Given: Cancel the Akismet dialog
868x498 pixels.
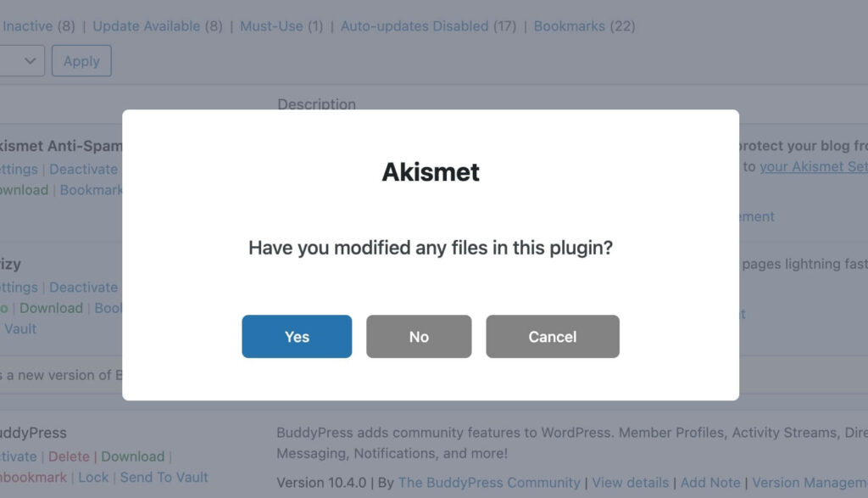Looking at the screenshot, I should [553, 336].
